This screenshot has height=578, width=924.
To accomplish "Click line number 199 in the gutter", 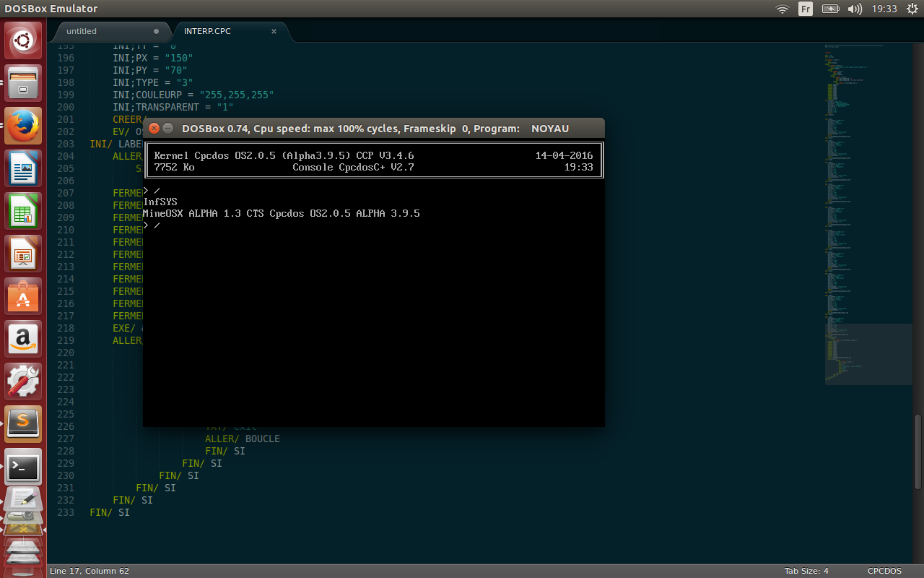I will (x=65, y=95).
